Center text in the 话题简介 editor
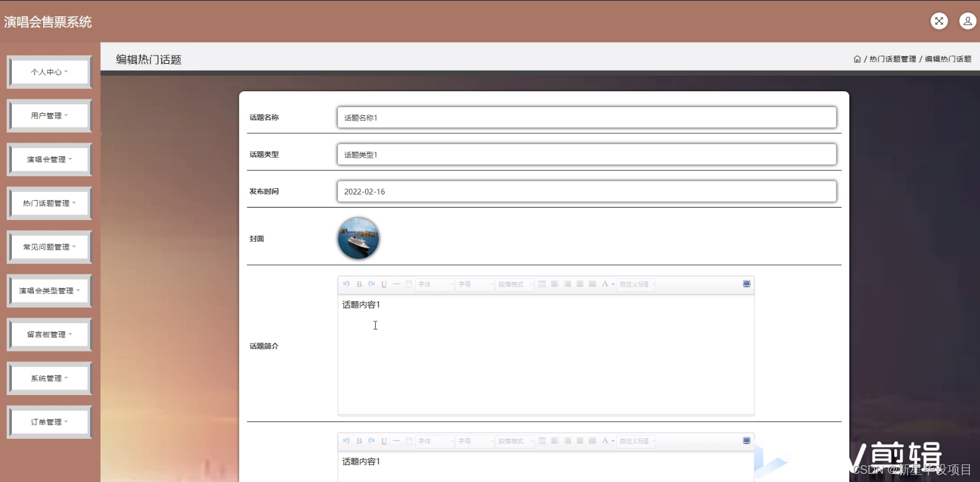This screenshot has height=482, width=980. coord(580,284)
